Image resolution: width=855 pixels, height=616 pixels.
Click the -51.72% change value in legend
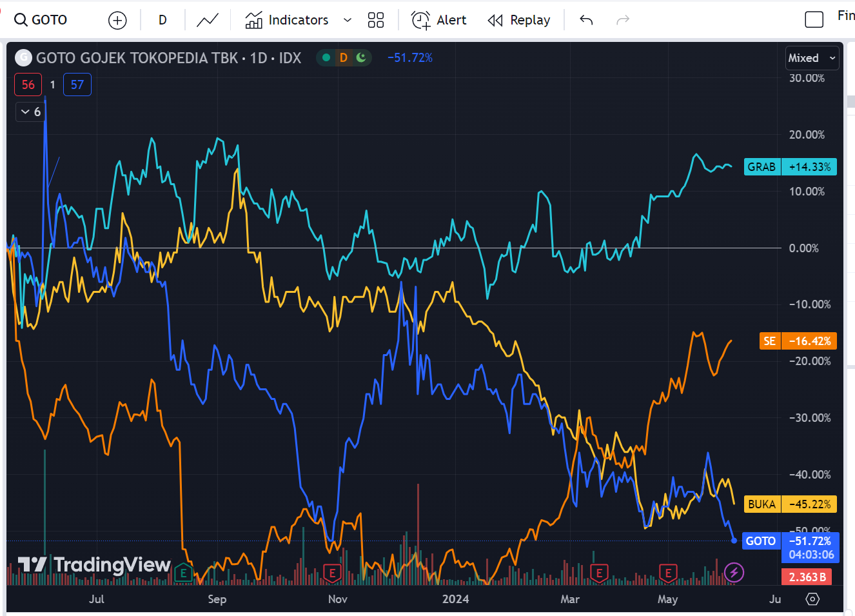[x=410, y=57]
